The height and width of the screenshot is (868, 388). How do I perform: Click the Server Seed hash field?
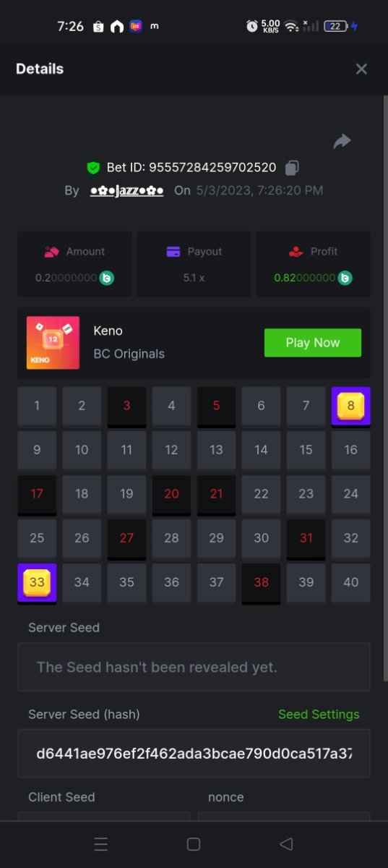pos(194,754)
